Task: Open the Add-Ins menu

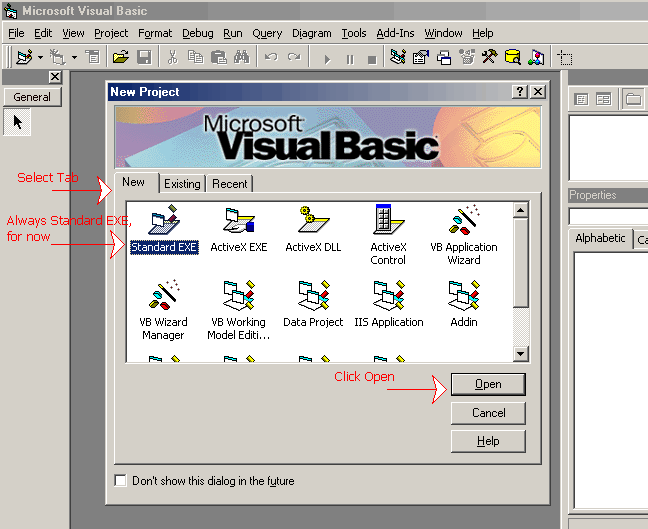Action: point(395,33)
